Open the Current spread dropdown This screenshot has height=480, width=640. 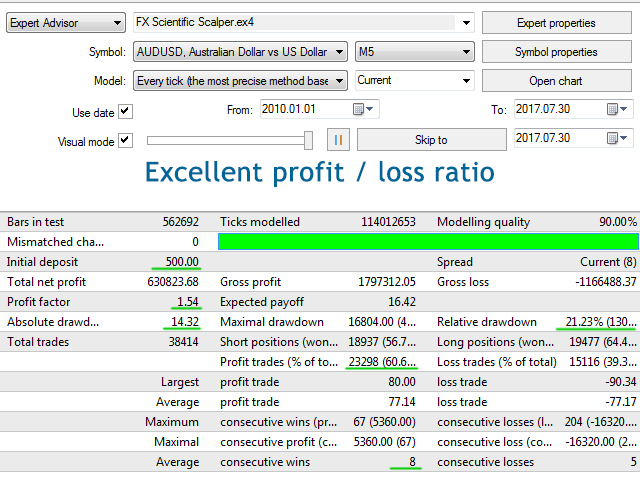465,81
